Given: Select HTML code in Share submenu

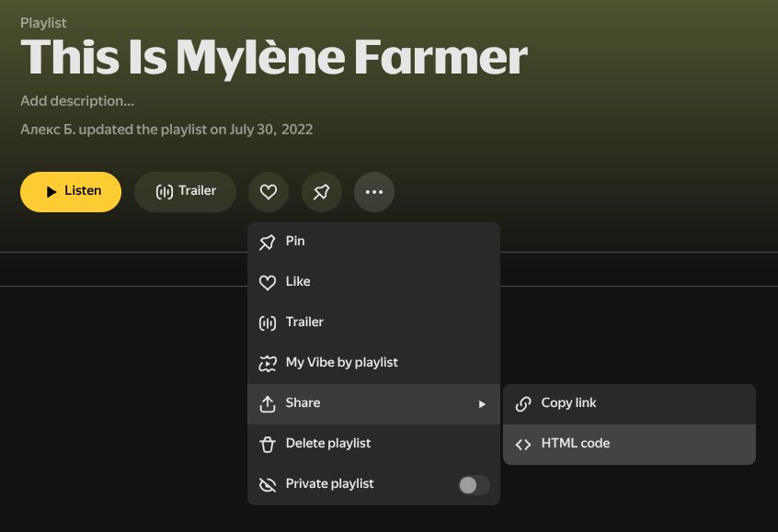Looking at the screenshot, I should (x=576, y=444).
